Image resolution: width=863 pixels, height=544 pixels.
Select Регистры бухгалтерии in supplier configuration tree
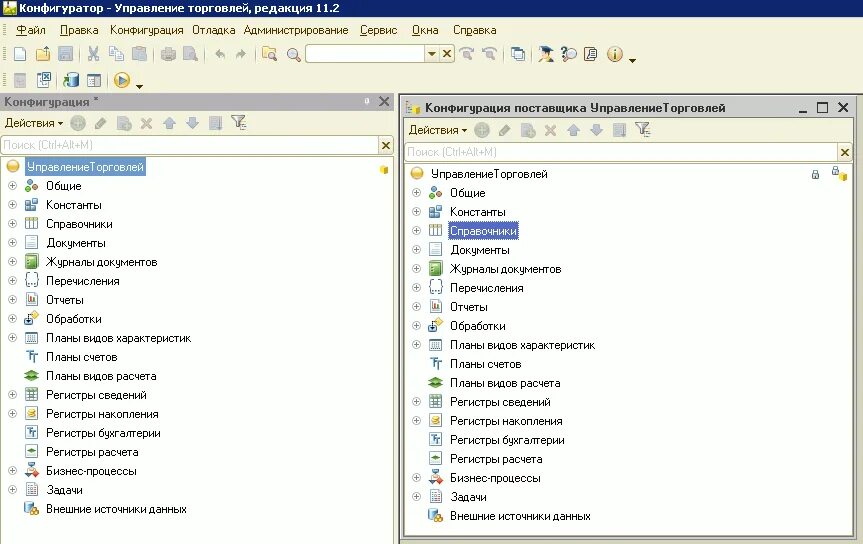[507, 440]
